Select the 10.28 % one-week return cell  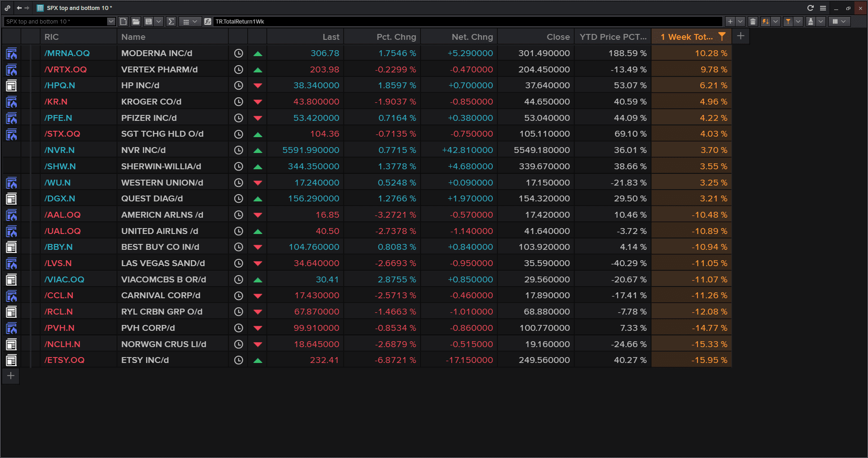(x=692, y=53)
